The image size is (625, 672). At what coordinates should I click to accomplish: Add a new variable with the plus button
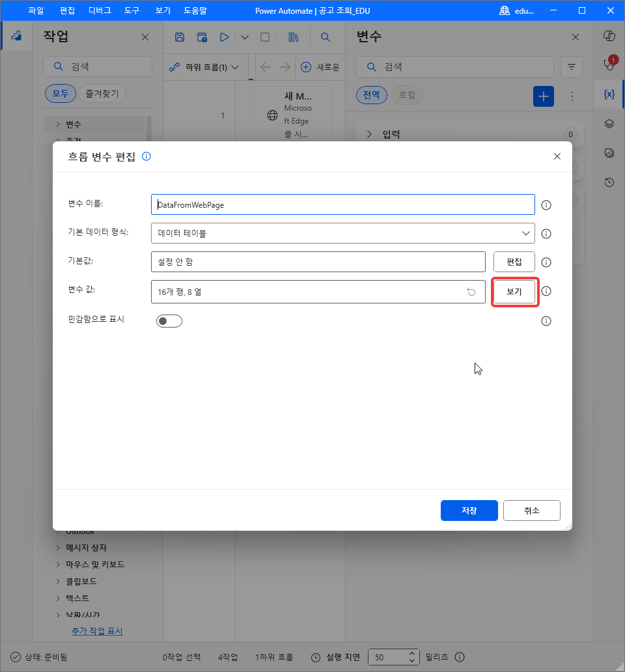click(x=543, y=96)
